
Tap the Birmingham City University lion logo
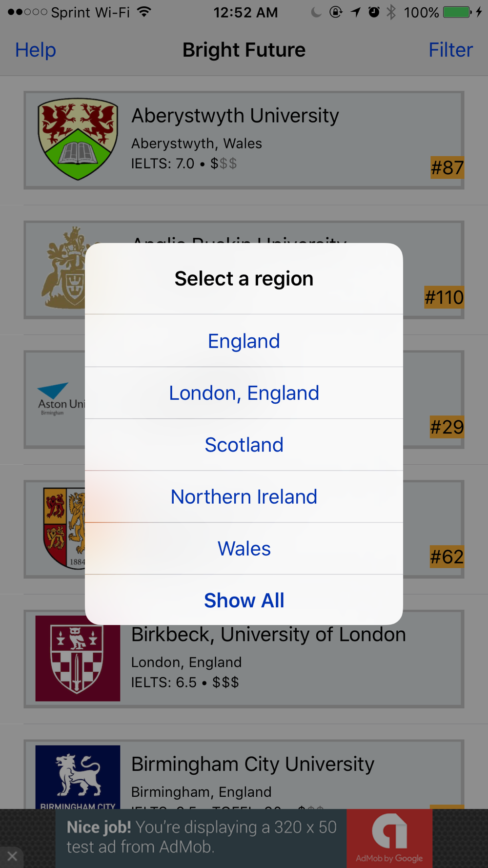[x=78, y=777]
